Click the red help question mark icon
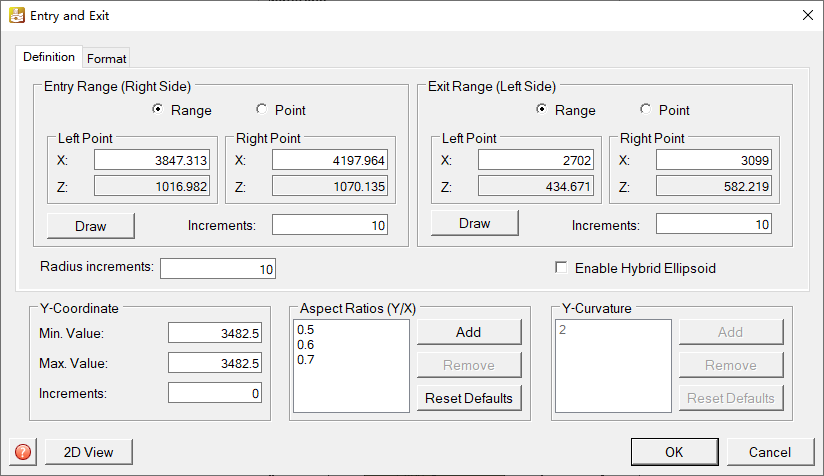The image size is (824, 476). 23,452
